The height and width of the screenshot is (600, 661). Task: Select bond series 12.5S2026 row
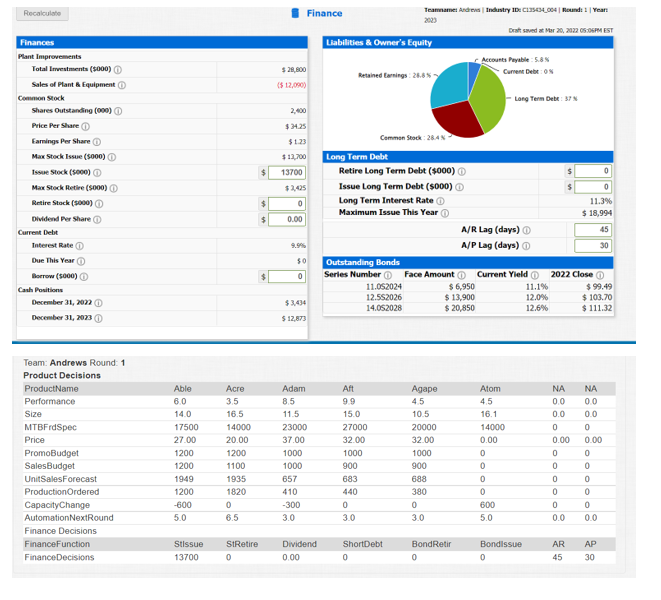tap(468, 297)
